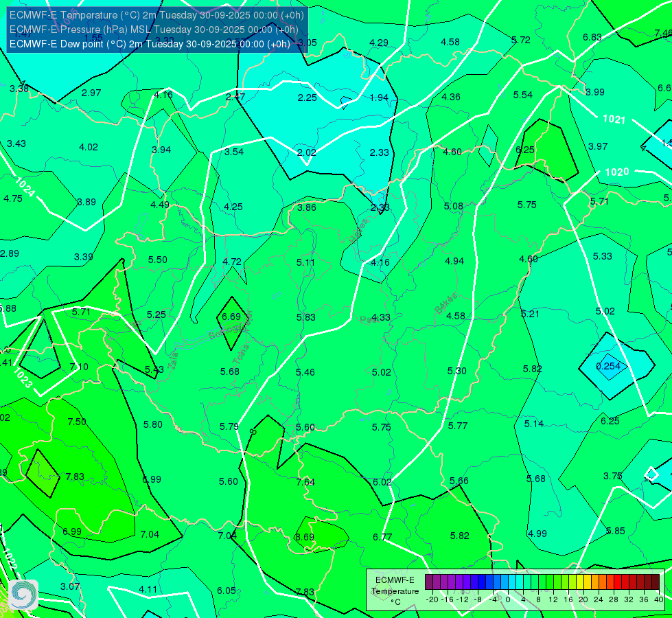The height and width of the screenshot is (618, 672).
Task: Click the 5.50 temperature value
Action: [158, 260]
